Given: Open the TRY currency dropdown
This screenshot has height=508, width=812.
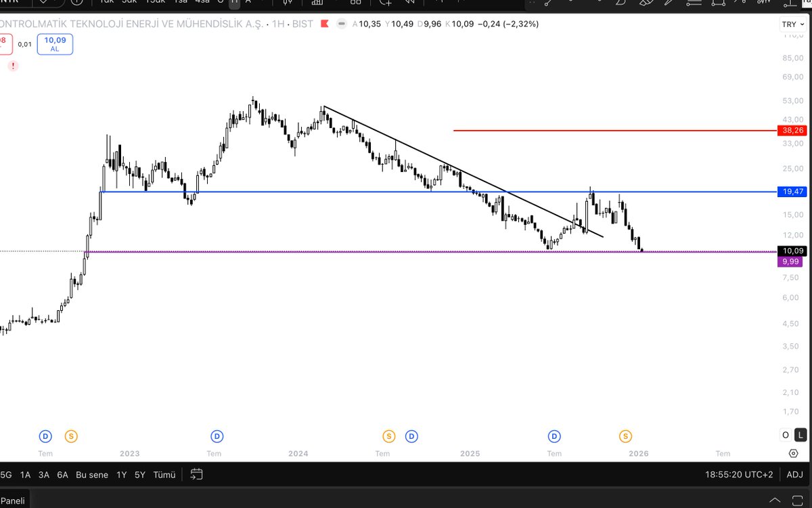Looking at the screenshot, I should point(793,24).
